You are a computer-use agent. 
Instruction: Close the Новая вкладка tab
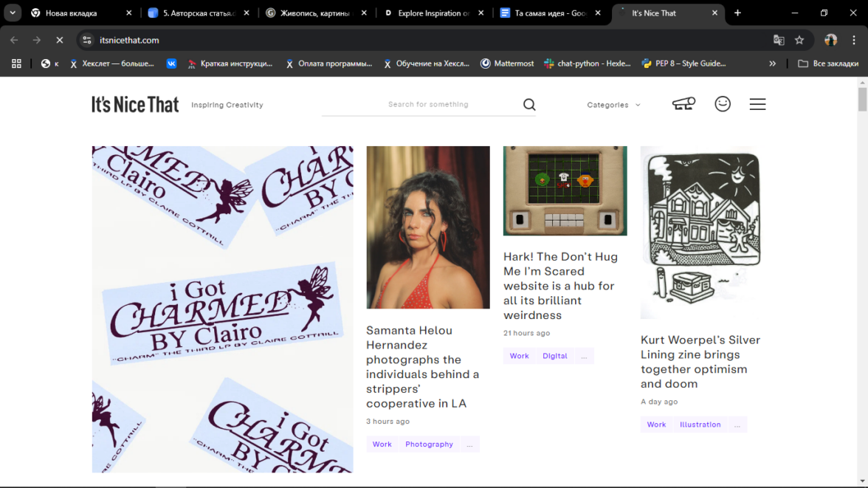pos(129,13)
